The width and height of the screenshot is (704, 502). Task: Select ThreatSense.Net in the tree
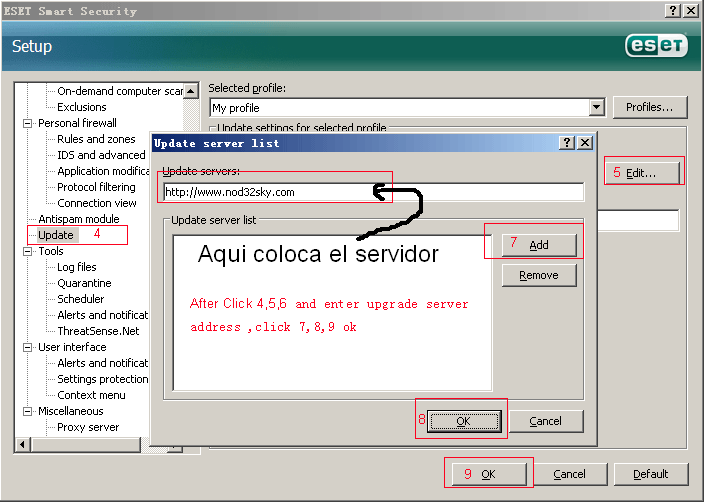[x=98, y=331]
